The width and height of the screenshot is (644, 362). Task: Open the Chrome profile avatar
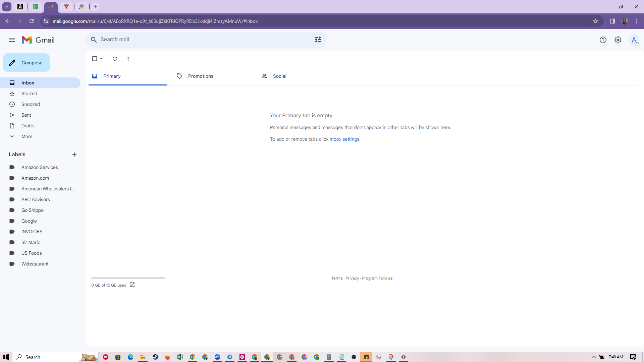tap(625, 21)
